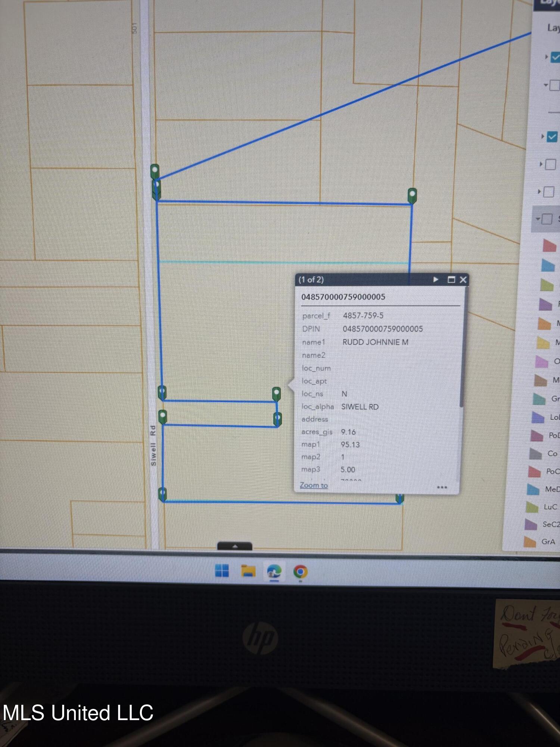Check the highlighted layer row checkbox

coord(547,219)
